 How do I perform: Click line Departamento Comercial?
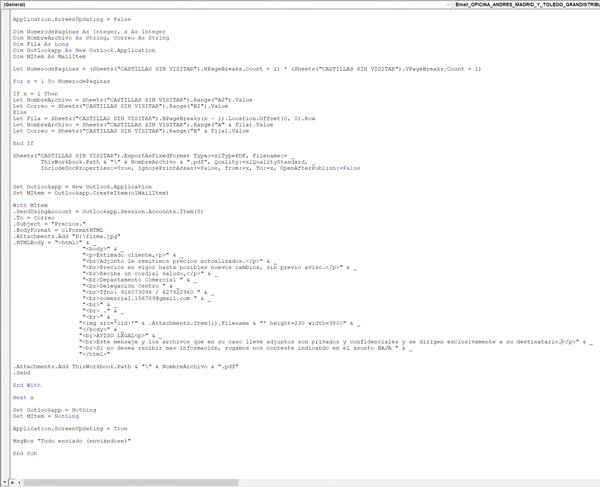click(x=139, y=280)
